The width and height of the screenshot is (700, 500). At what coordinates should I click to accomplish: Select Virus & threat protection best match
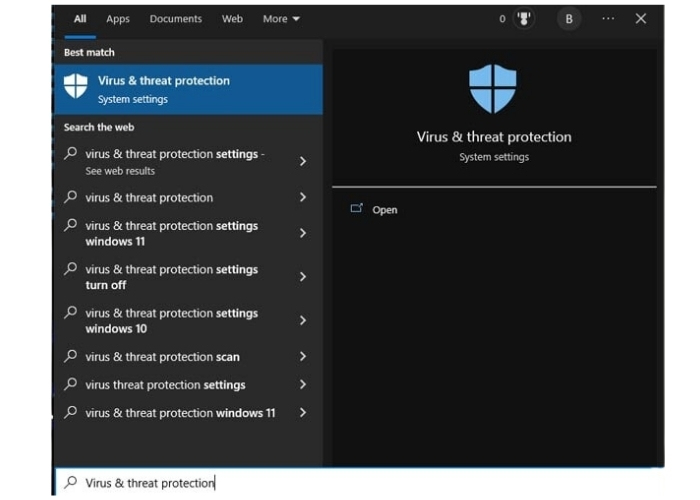coord(188,89)
